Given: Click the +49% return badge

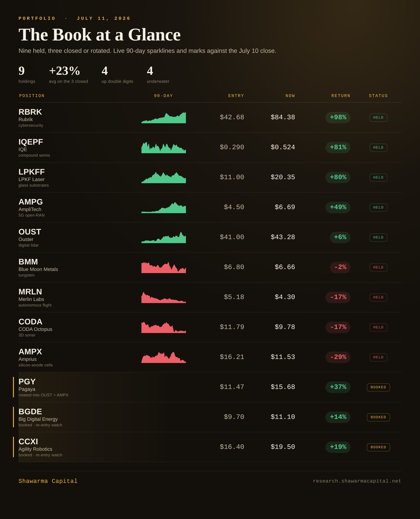Looking at the screenshot, I should pyautogui.click(x=338, y=208).
